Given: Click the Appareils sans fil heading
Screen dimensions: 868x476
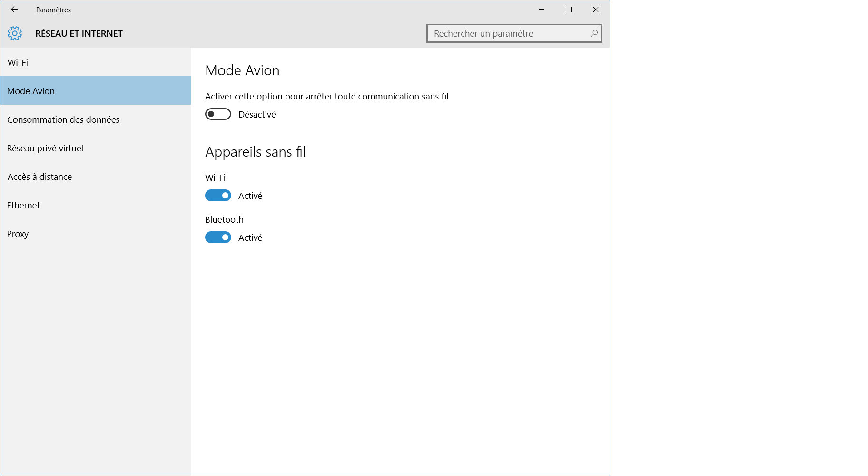Looking at the screenshot, I should (x=255, y=152).
